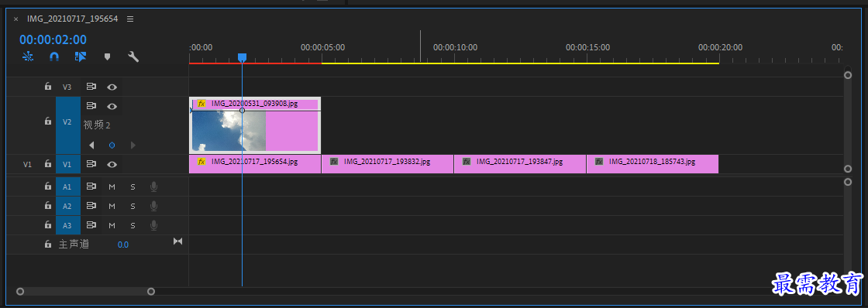Toggle sync lock for V3
868x308 pixels.
(91, 87)
